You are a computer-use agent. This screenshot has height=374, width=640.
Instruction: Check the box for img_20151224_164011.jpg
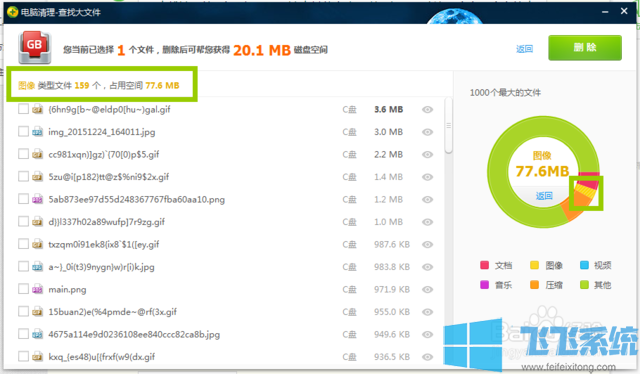(23, 131)
